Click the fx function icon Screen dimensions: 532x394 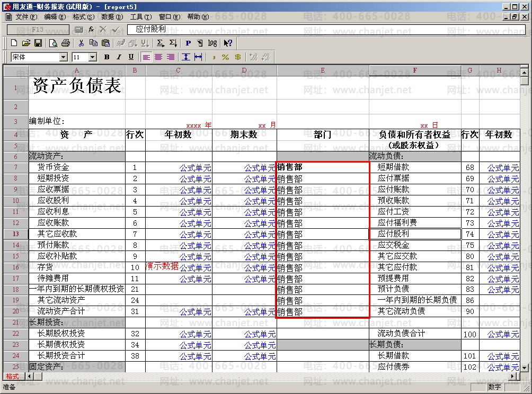(91, 30)
